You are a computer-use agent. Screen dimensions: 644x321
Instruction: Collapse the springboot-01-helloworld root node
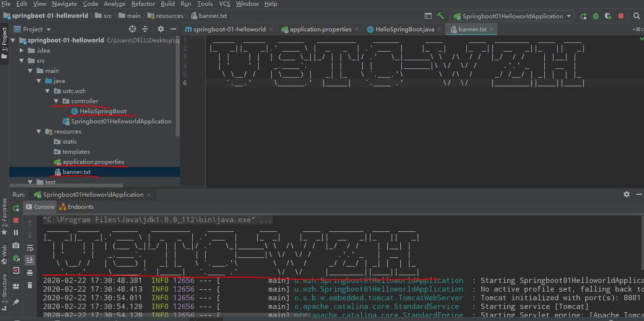coord(12,40)
